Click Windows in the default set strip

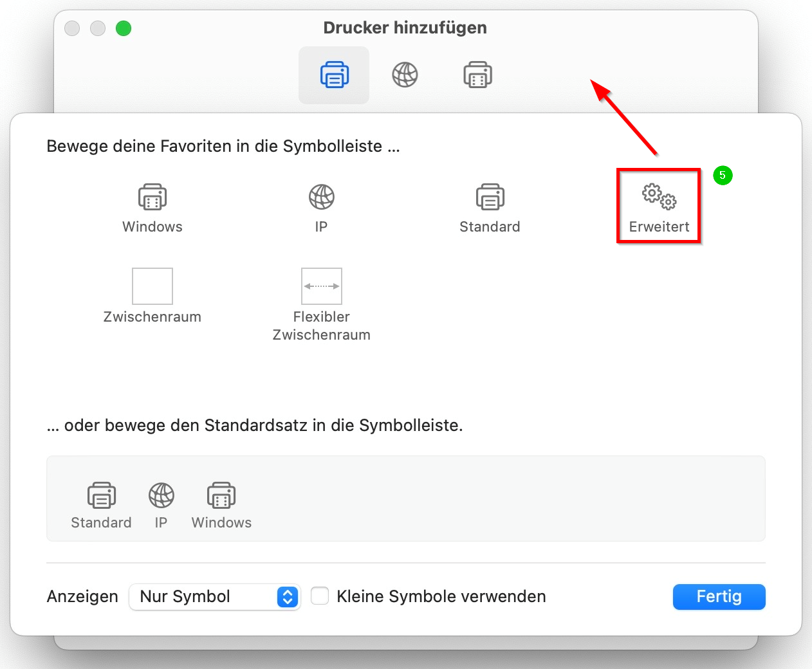click(x=221, y=496)
